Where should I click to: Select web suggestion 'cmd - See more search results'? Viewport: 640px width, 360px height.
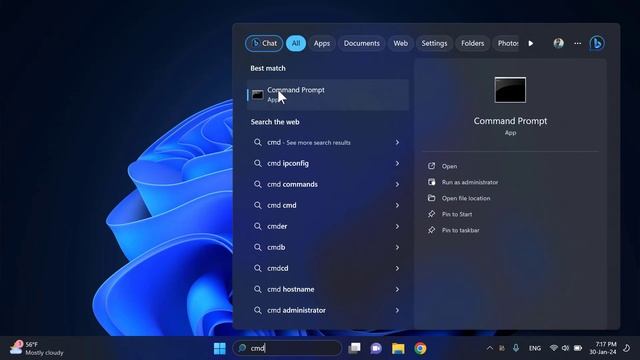[x=328, y=142]
